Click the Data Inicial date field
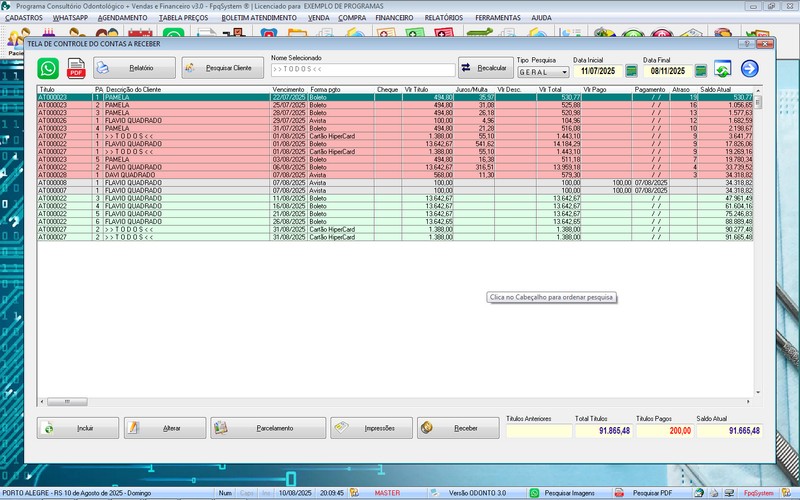Viewport: 800px width, 500px height. tap(595, 71)
